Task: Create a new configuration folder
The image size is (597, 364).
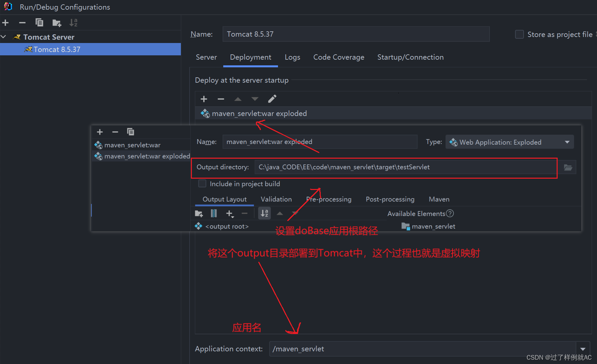Action: coord(56,23)
